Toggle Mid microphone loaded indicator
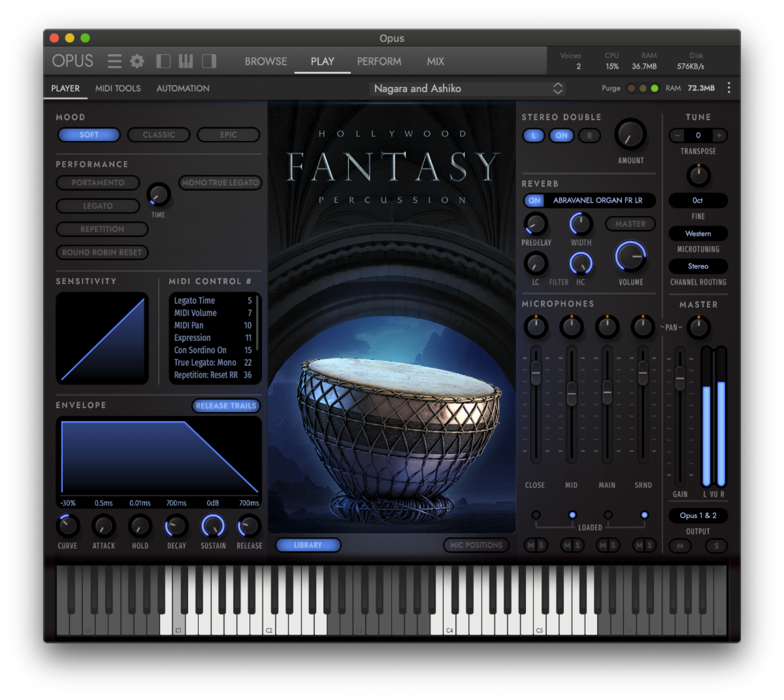 (572, 515)
